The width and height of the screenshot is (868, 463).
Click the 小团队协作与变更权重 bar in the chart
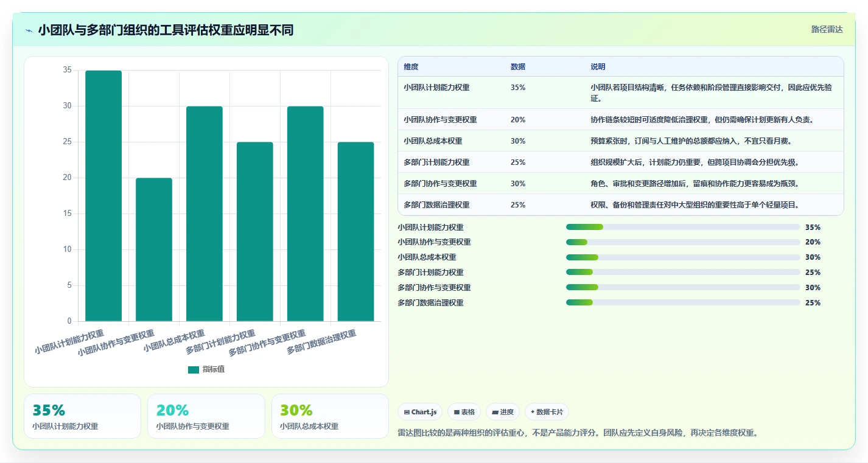(154, 249)
